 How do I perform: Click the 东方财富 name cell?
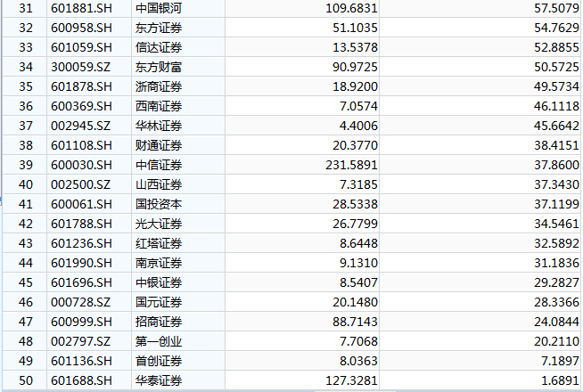(178, 67)
